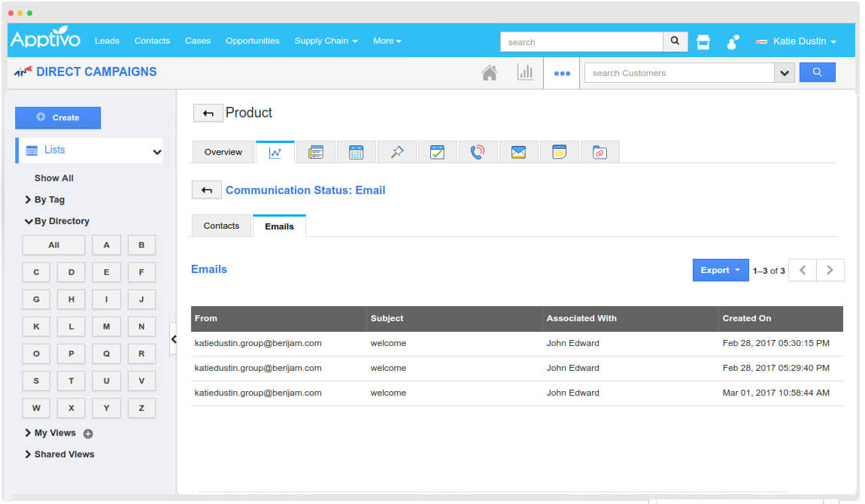This screenshot has height=504, width=865.
Task: Filter directory by letter M
Action: [x=106, y=326]
